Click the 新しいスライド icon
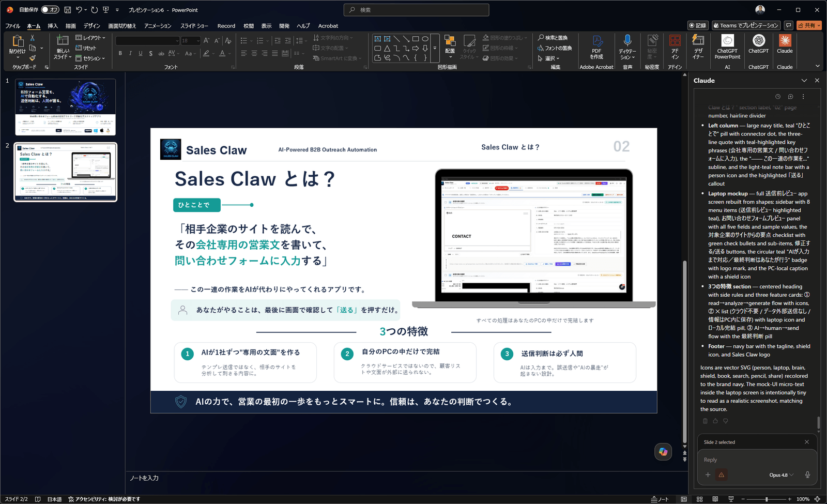827x504 pixels. pyautogui.click(x=63, y=40)
